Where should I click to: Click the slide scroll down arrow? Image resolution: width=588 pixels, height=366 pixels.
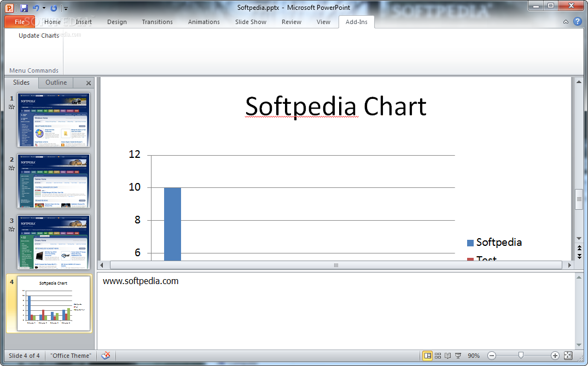click(x=579, y=238)
